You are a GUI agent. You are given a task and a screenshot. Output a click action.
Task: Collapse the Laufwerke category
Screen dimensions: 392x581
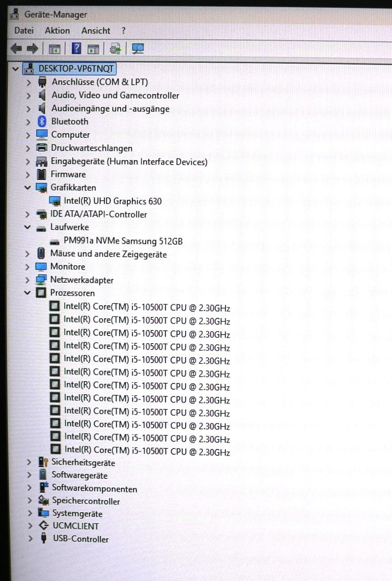coord(28,227)
